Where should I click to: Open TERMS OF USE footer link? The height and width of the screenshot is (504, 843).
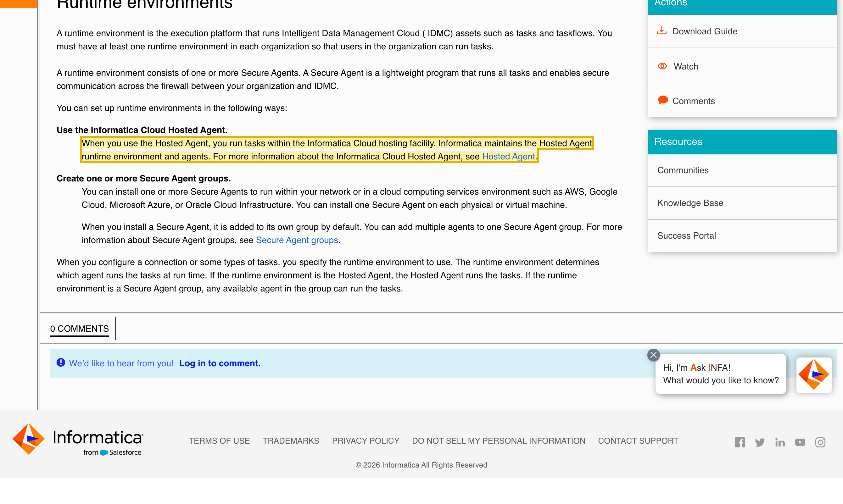(219, 441)
